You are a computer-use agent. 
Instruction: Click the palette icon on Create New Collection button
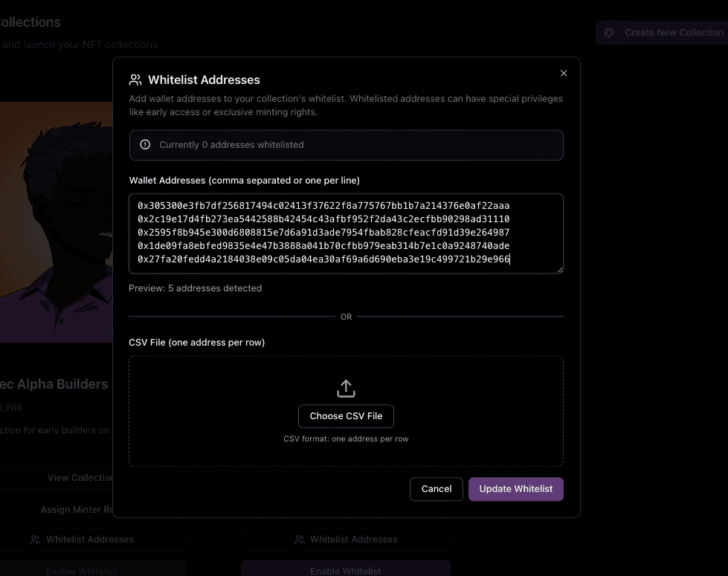pyautogui.click(x=609, y=33)
